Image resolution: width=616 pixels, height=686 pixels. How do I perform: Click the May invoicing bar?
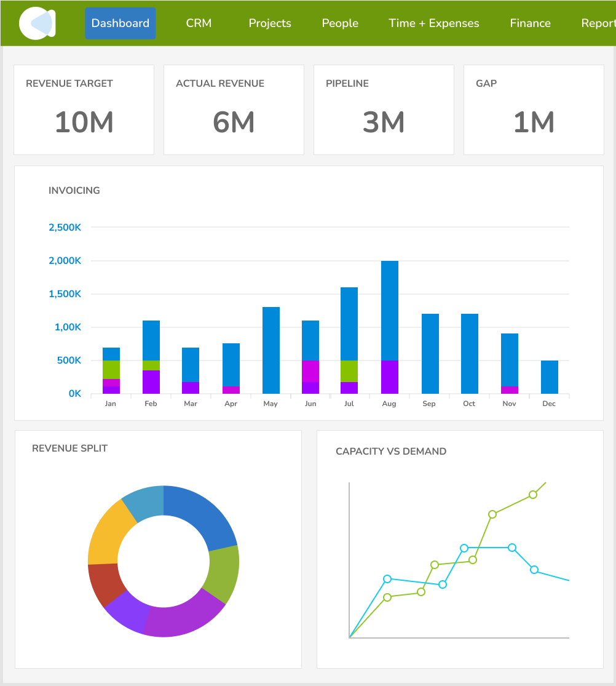coord(270,351)
